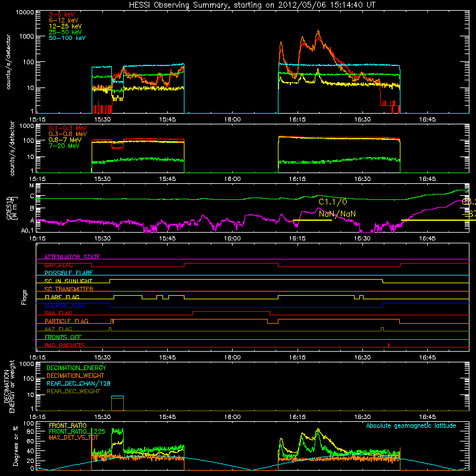476x476 pixels.
Task: Click the 0.1-0.3 MeV legend entry
Action: (x=68, y=128)
